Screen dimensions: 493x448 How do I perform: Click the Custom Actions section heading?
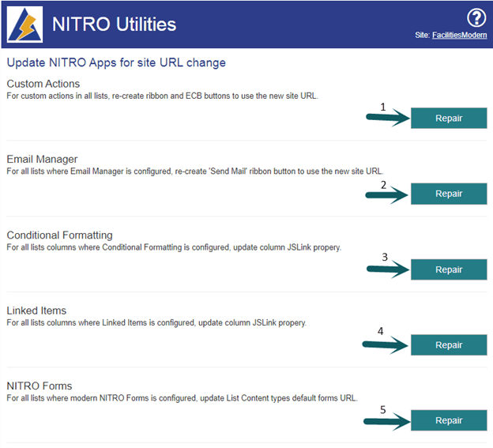point(43,84)
